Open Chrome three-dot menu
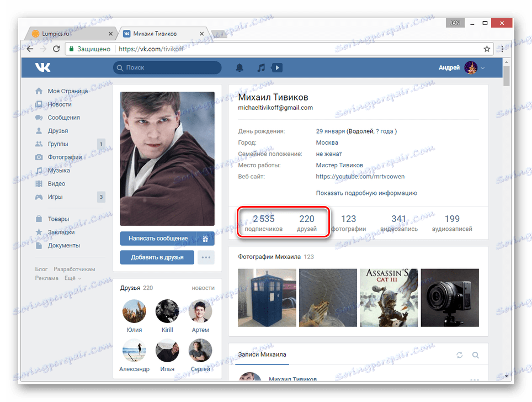The image size is (532, 402). tap(502, 49)
